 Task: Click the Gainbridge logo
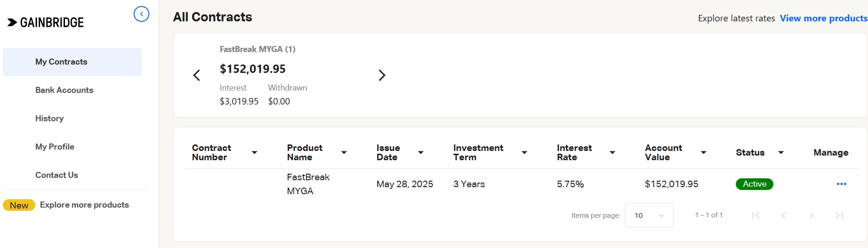click(46, 22)
